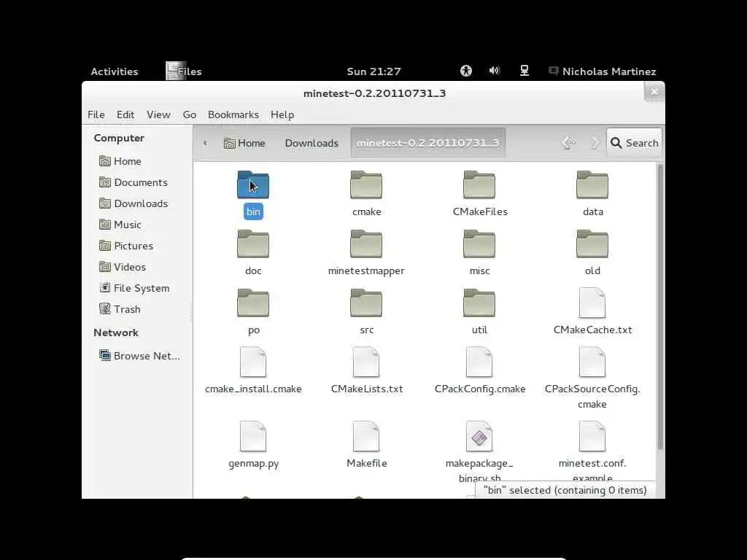Viewport: 747px width, 560px height.
Task: Open Documents in the sidebar
Action: [x=133, y=182]
